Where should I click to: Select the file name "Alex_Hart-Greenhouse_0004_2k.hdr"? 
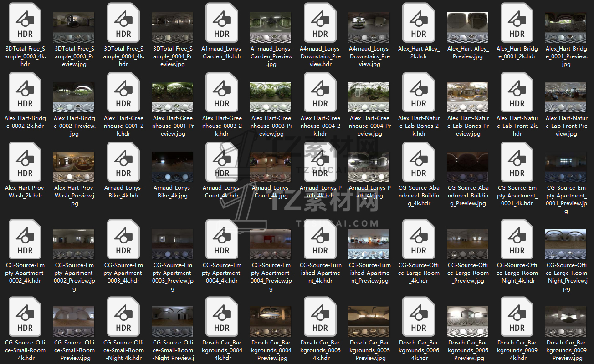point(320,126)
